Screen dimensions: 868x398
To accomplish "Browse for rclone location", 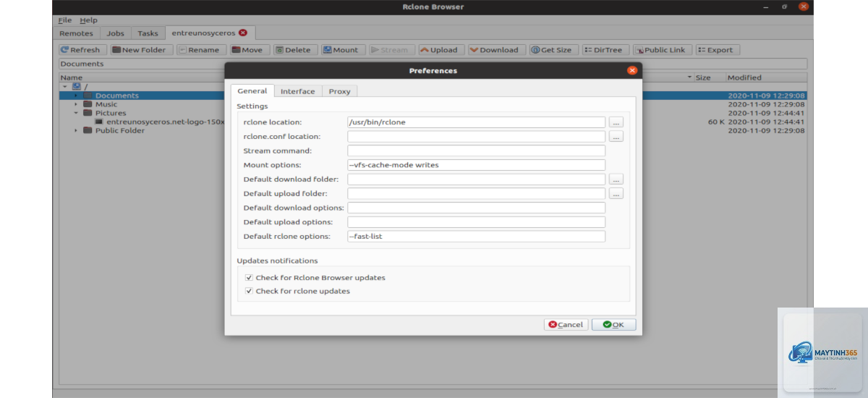I will pyautogui.click(x=616, y=122).
